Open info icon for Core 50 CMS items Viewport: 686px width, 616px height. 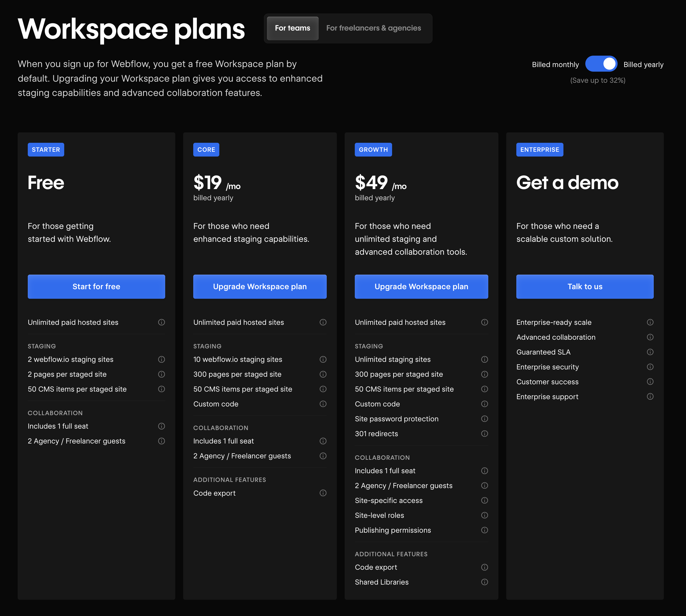pos(323,389)
